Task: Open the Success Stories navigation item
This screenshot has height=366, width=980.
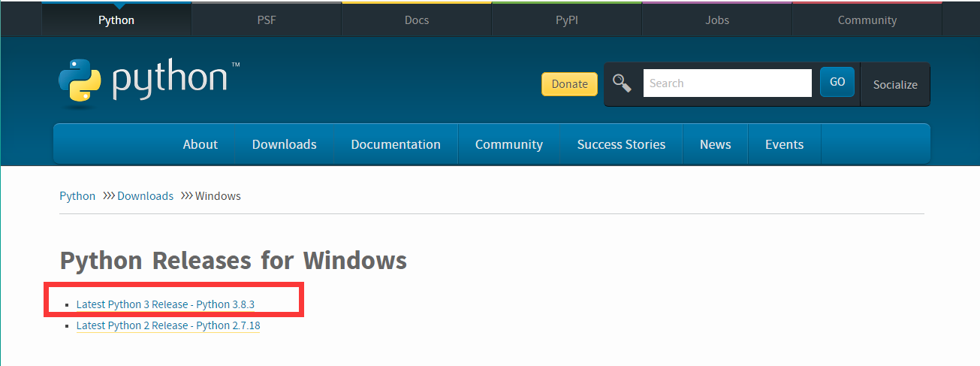Action: 621,144
